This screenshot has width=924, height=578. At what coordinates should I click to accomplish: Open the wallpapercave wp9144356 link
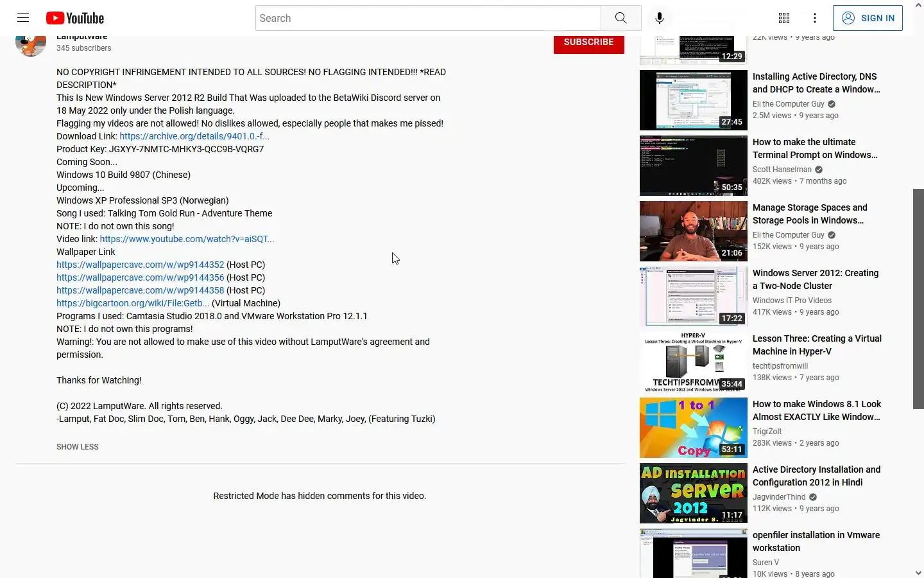tap(140, 277)
